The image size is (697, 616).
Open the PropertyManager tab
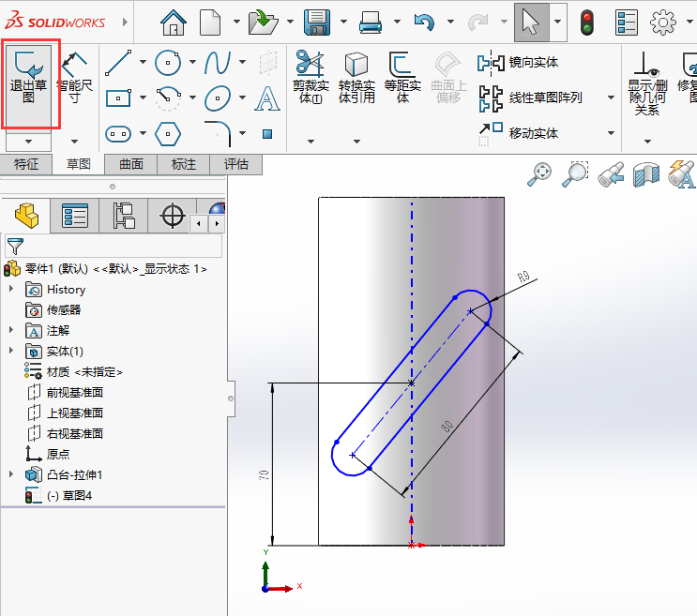point(75,216)
